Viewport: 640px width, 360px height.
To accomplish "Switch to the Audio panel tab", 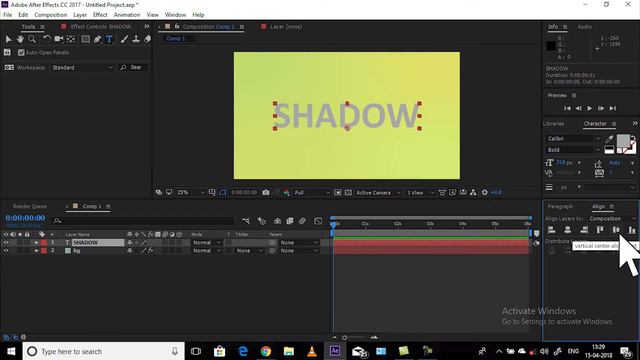I will tap(584, 27).
